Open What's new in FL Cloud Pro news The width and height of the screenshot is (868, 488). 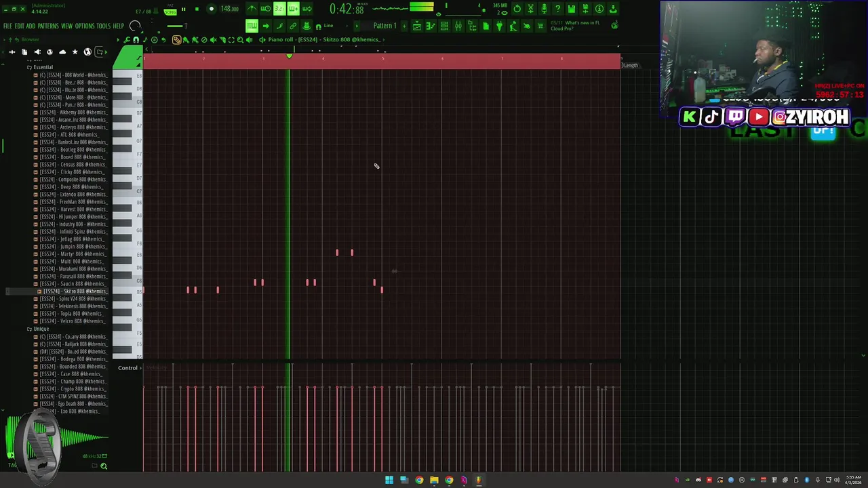pyautogui.click(x=575, y=26)
